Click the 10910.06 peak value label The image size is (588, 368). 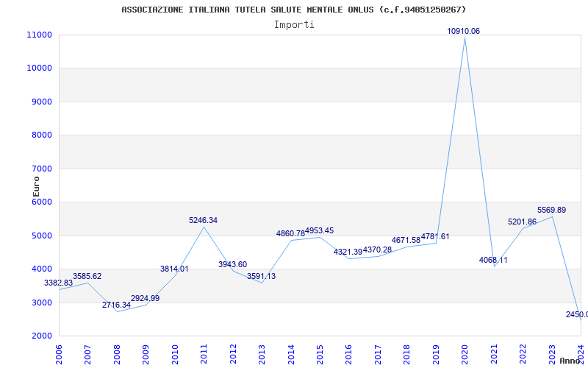tap(464, 31)
